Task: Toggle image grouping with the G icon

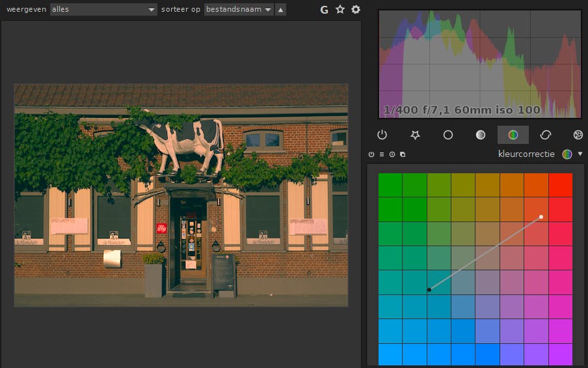Action: [325, 10]
